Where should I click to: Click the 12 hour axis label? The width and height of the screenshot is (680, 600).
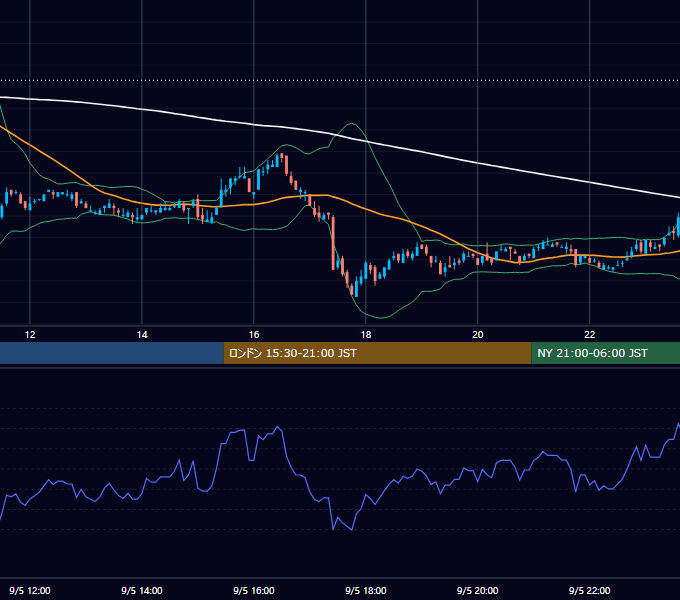pos(30,335)
